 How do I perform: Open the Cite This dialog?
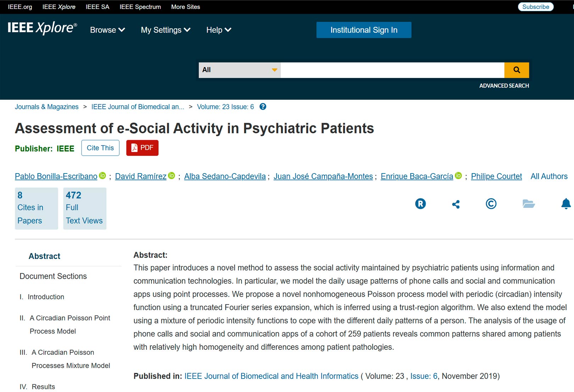(100, 148)
